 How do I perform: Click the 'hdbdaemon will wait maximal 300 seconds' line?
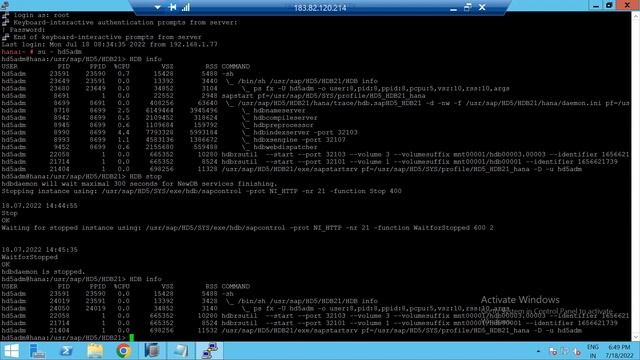[x=139, y=184]
